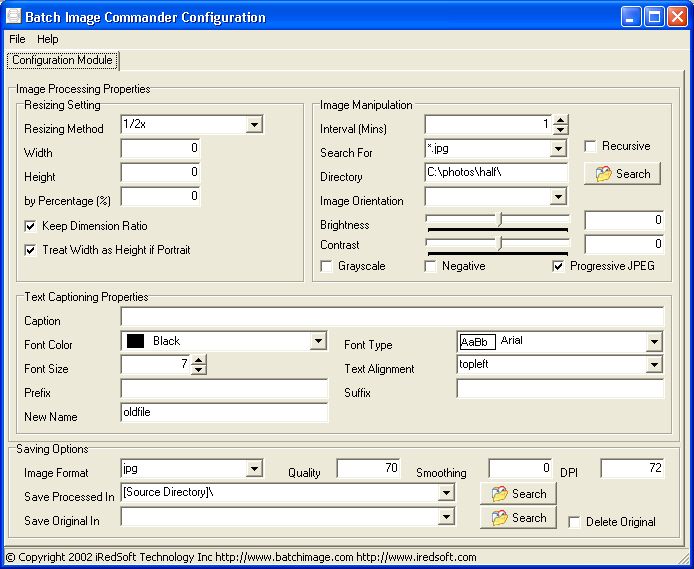Enable the Recursive checkbox
694x569 pixels.
[590, 146]
